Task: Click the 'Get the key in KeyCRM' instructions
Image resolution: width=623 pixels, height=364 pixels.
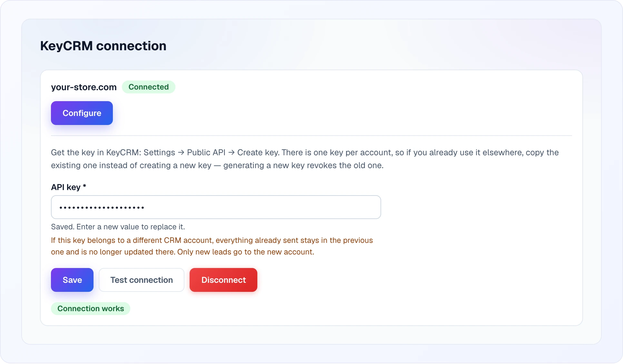Action: point(305,159)
